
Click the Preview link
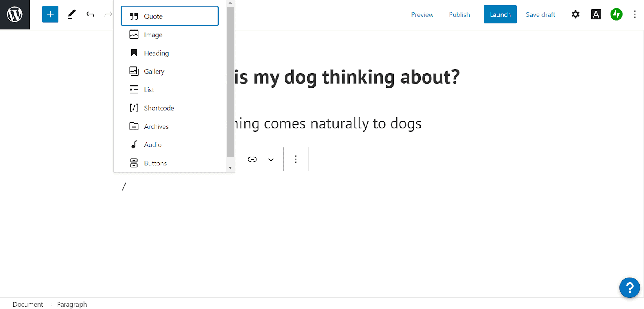pyautogui.click(x=422, y=14)
